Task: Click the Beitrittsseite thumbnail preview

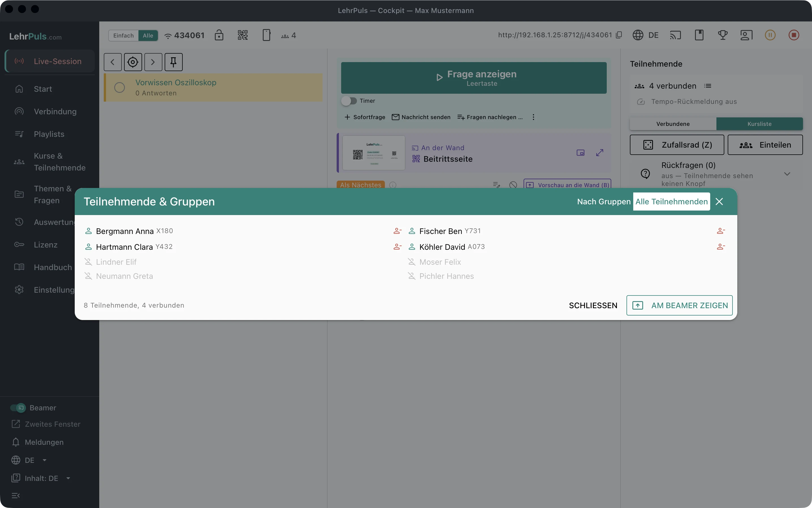Action: [374, 153]
